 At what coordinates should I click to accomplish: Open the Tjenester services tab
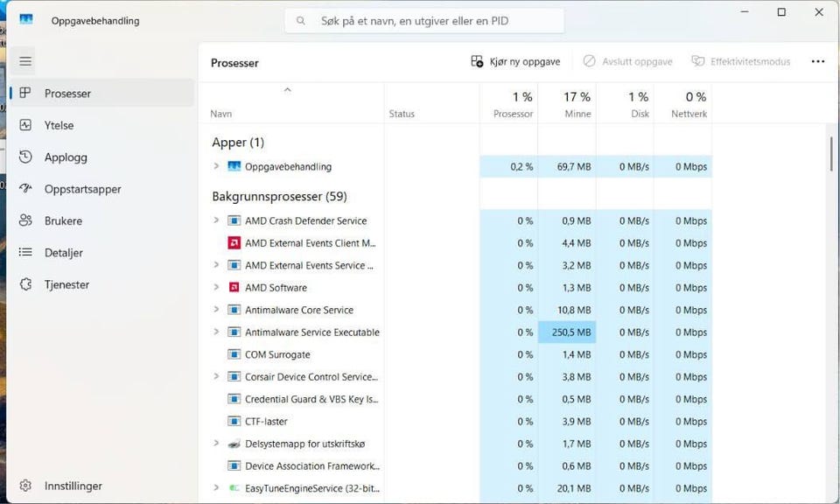point(101,284)
